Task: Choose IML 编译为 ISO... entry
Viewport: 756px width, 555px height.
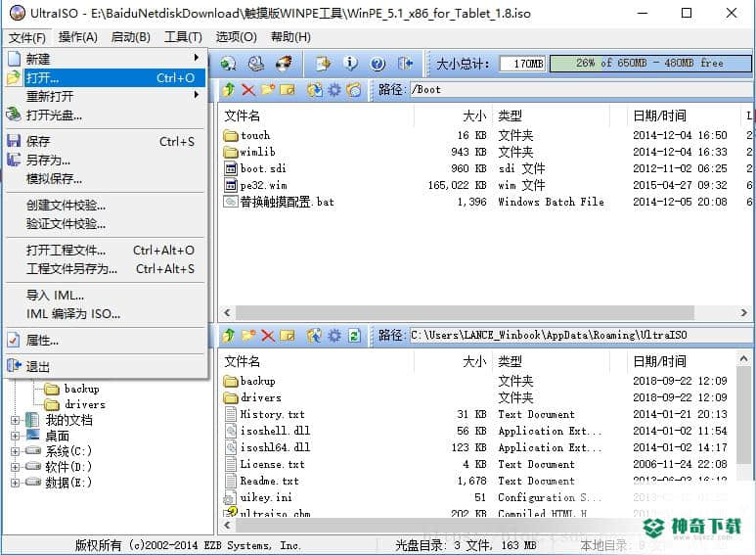Action: (x=107, y=313)
